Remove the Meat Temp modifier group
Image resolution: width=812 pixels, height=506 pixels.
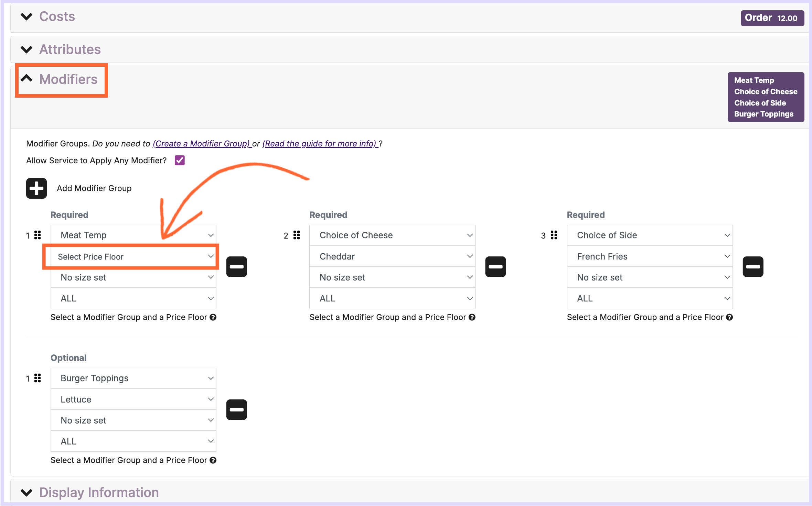coord(236,266)
